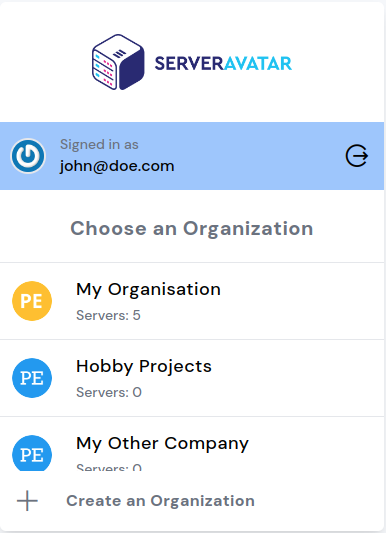
Task: Click Servers: 0 under Hobby Projects
Action: tap(109, 392)
